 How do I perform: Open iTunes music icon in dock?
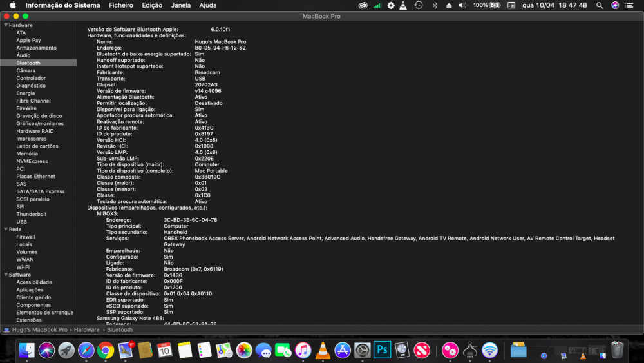(x=303, y=350)
